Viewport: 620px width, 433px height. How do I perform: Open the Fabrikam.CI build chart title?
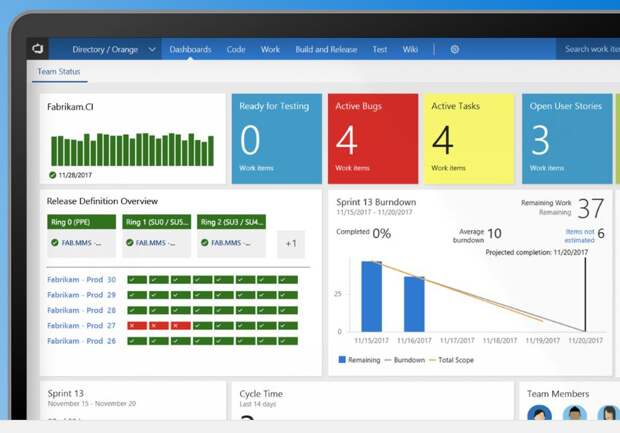(70, 107)
